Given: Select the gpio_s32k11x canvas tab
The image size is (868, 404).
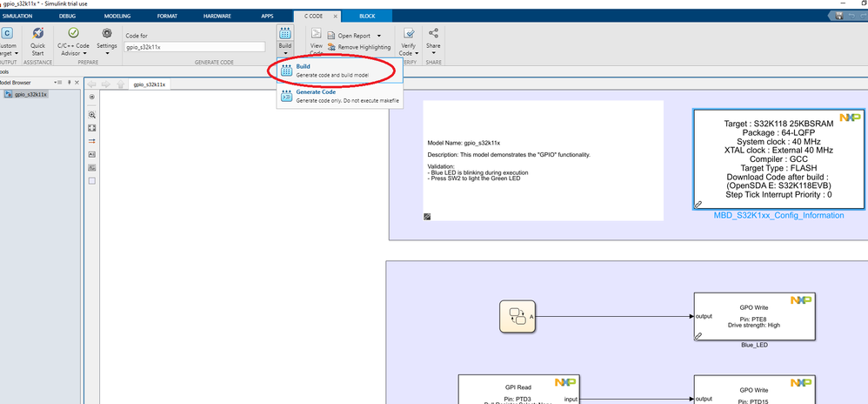Looking at the screenshot, I should (x=150, y=84).
